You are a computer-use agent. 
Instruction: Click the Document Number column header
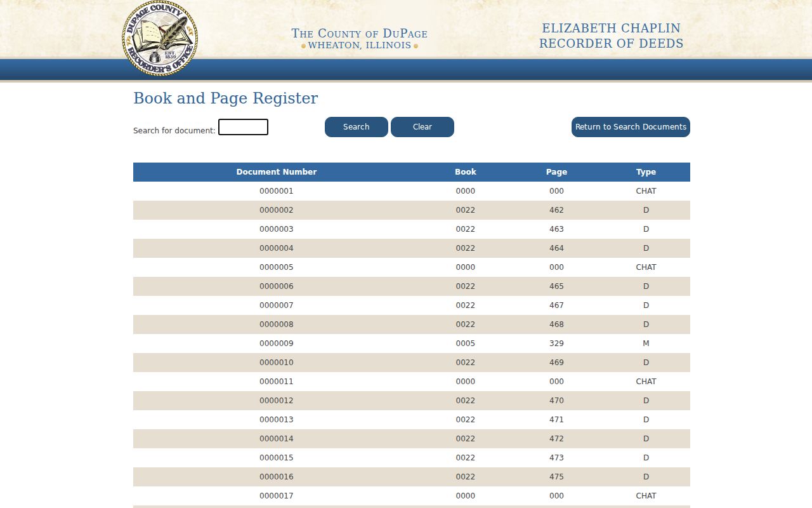(277, 172)
